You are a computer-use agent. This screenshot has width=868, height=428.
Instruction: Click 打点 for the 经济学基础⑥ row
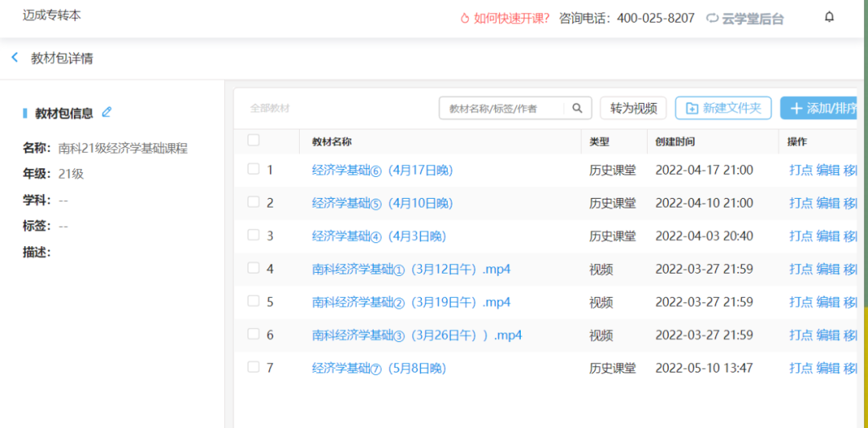pyautogui.click(x=800, y=171)
